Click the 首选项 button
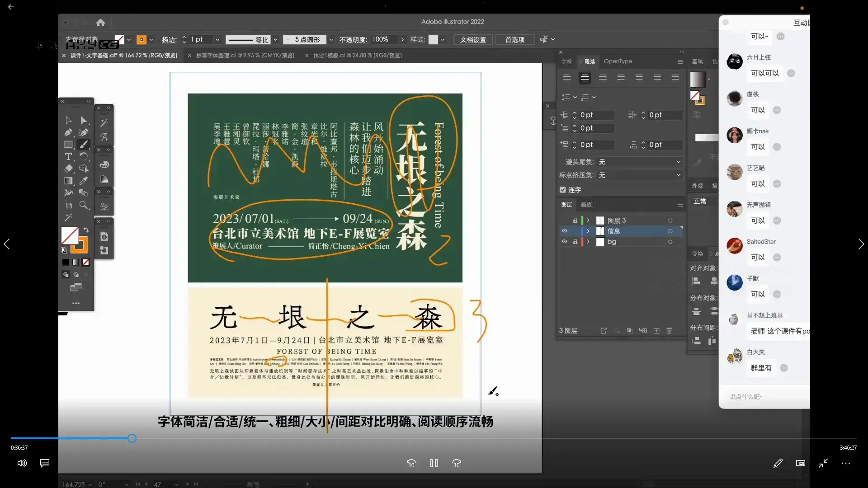Viewport: 868px width, 488px height. click(x=514, y=40)
